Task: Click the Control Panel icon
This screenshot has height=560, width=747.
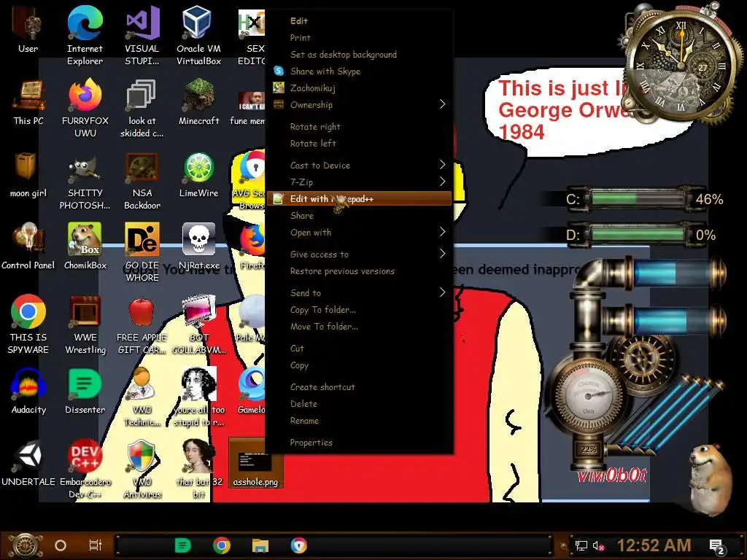Action: point(28,246)
